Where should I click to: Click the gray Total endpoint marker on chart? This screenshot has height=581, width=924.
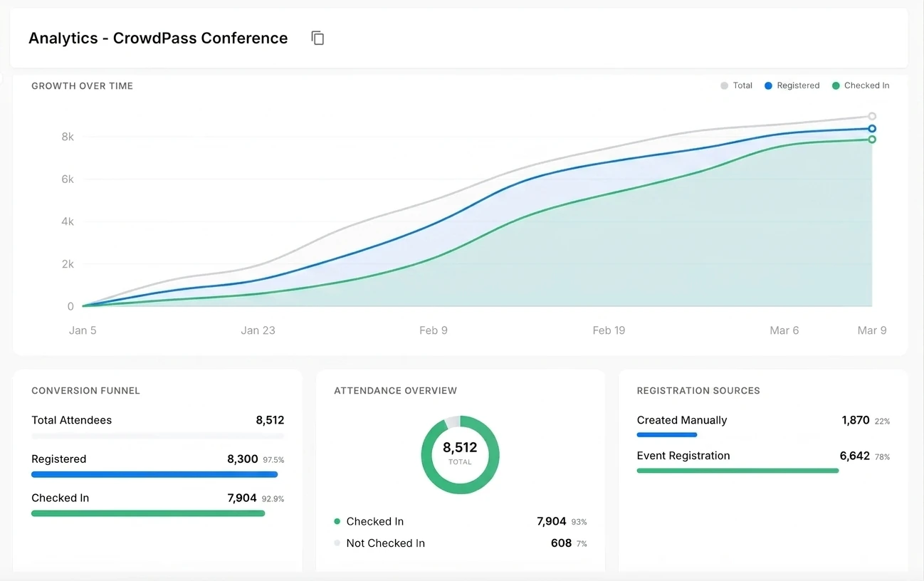point(872,116)
